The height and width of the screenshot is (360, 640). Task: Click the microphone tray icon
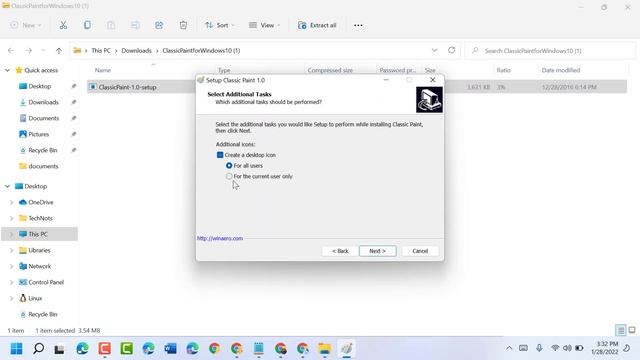(x=539, y=348)
